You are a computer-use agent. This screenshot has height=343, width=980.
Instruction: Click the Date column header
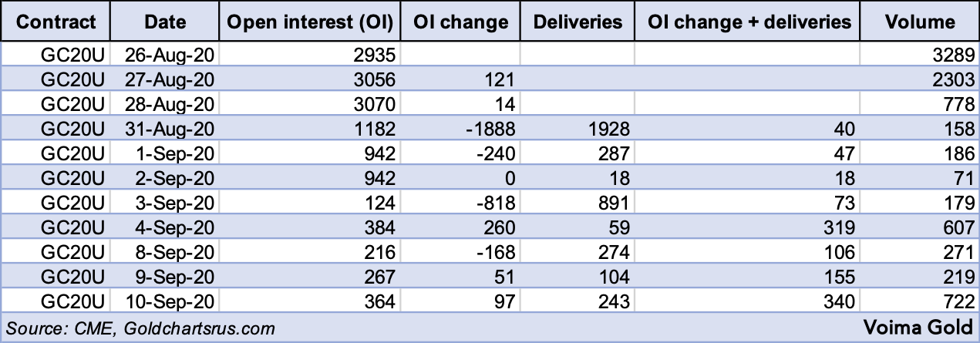pos(164,22)
